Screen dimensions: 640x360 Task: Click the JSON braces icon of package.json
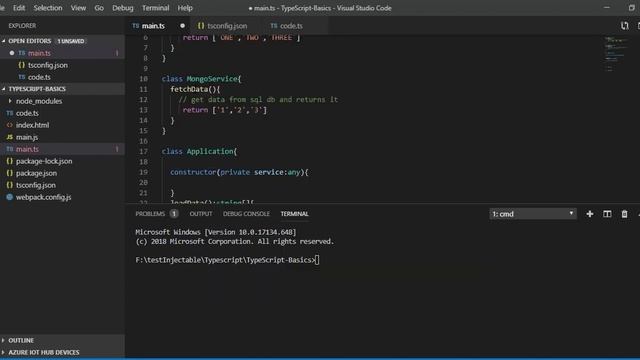pos(10,173)
